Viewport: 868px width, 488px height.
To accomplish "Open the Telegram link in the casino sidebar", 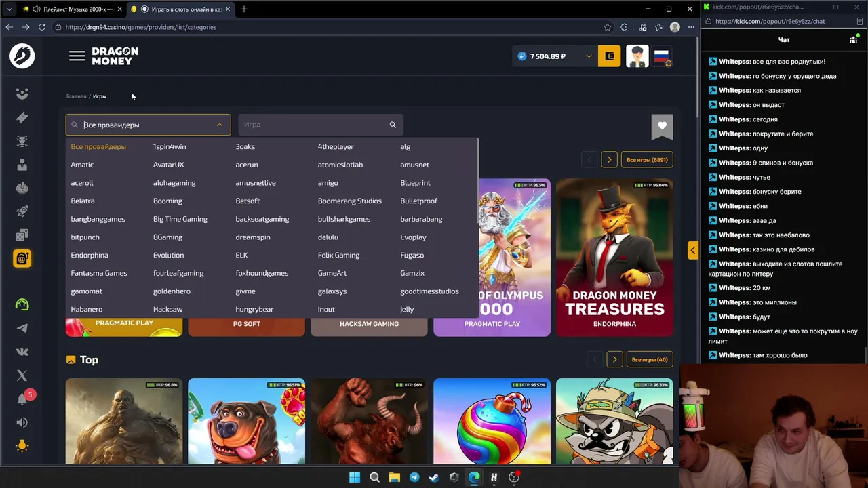I will (22, 329).
